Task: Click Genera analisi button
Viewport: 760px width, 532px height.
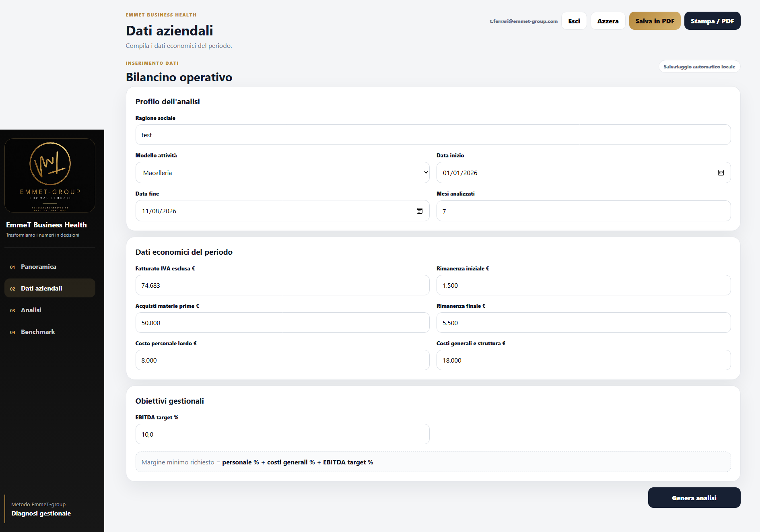Action: 694,498
